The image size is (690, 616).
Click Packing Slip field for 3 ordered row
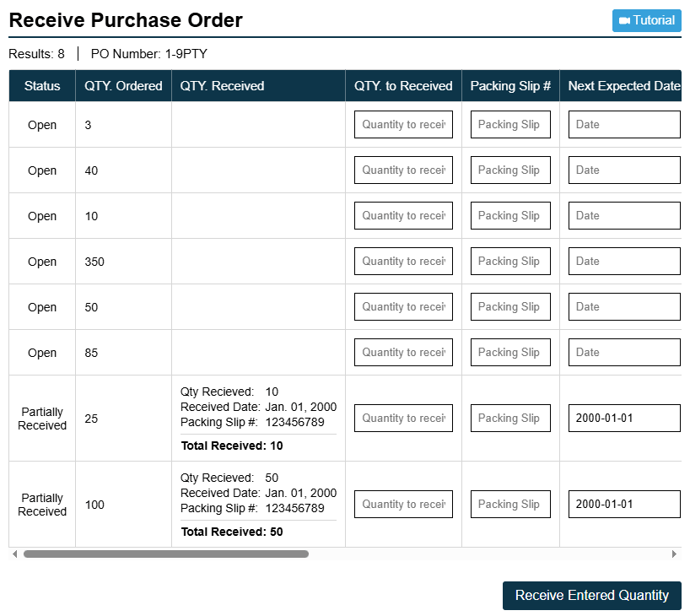[510, 125]
